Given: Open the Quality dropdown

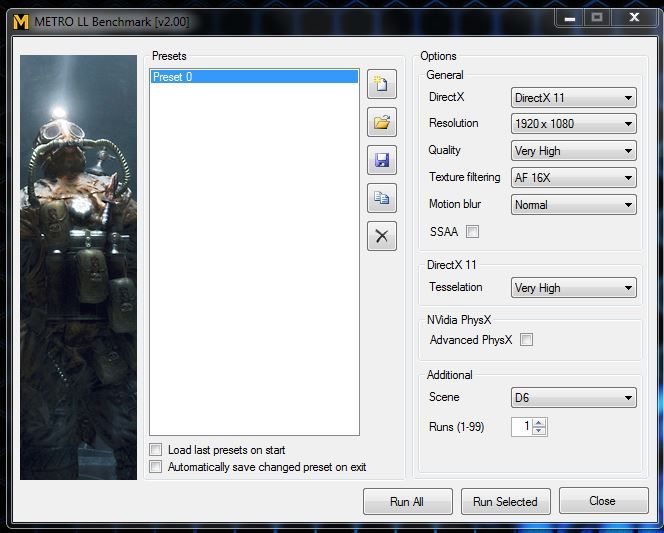Looking at the screenshot, I should 573,151.
